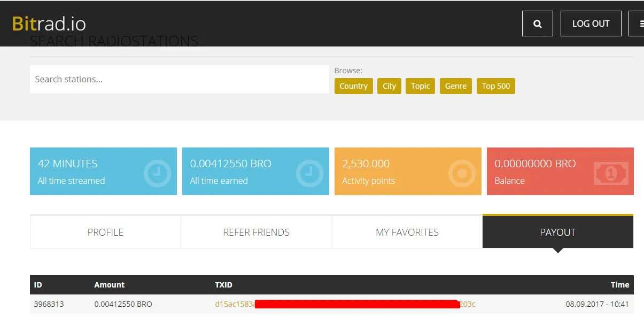644x334 pixels.
Task: Switch to the REFER FRIENDS tab
Action: (257, 232)
